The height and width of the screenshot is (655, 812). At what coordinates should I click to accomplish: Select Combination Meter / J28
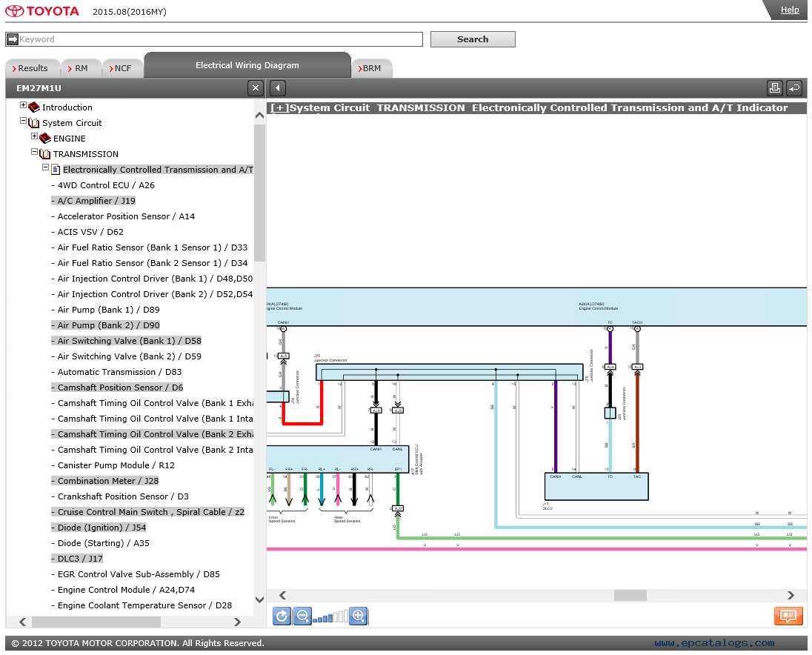point(105,480)
